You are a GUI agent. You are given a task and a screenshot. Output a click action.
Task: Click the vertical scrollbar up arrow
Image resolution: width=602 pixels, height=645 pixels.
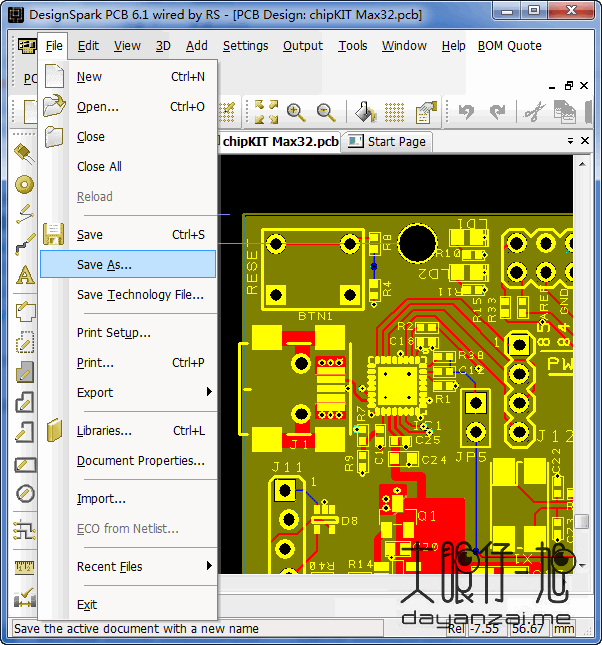[x=582, y=164]
